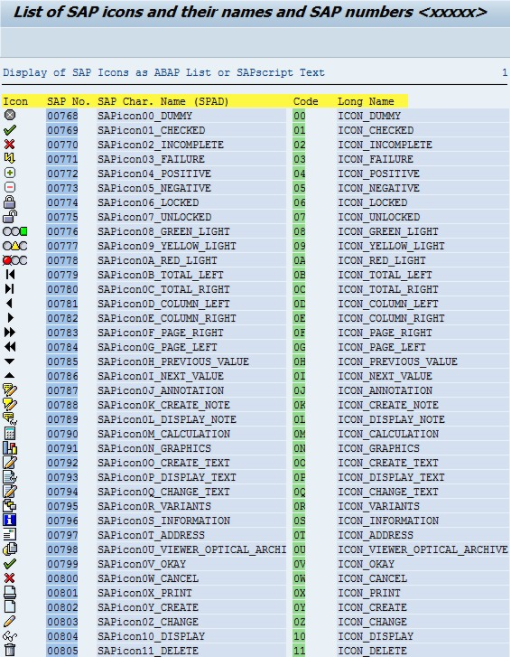Click the calculator icon for ICON_CALCULATION
This screenshot has width=510, height=657.
pos(10,433)
